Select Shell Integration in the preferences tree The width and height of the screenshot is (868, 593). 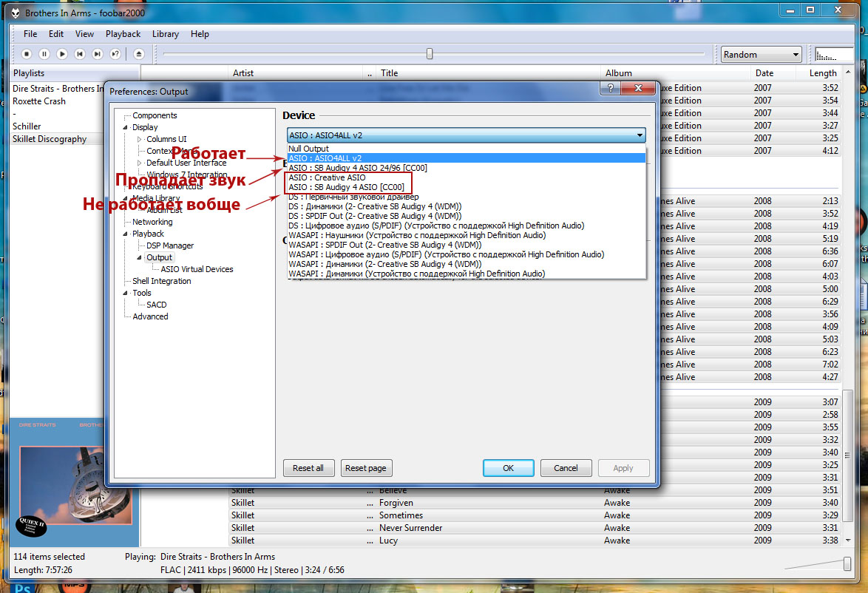[162, 281]
